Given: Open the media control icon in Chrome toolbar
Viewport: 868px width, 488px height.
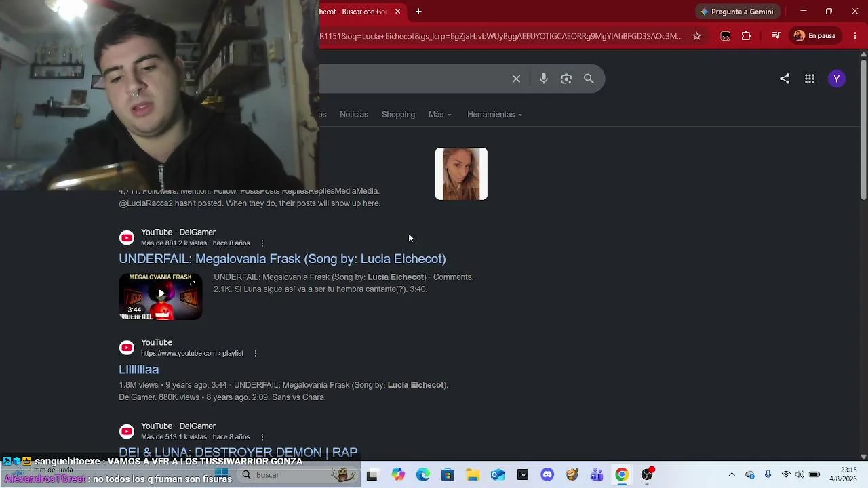Looking at the screenshot, I should (776, 36).
